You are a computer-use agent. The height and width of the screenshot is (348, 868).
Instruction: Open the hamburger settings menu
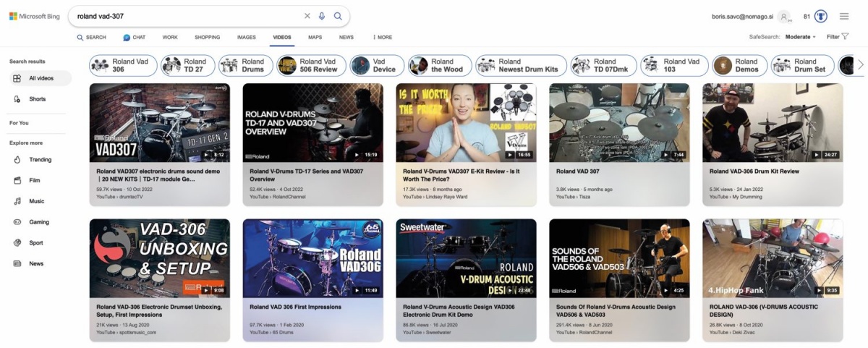tap(844, 16)
